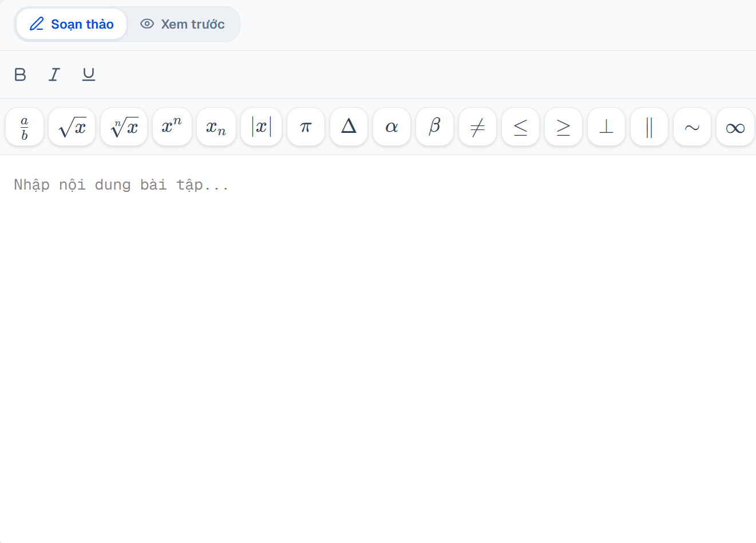
Task: Insert the absolute value of x symbol
Action: (262, 127)
